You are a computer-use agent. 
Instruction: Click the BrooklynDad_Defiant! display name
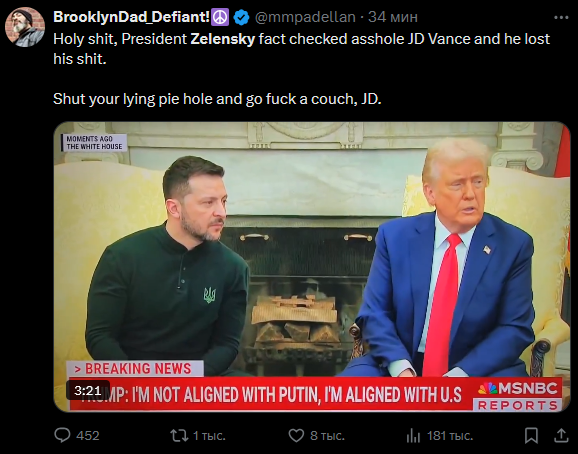click(132, 17)
